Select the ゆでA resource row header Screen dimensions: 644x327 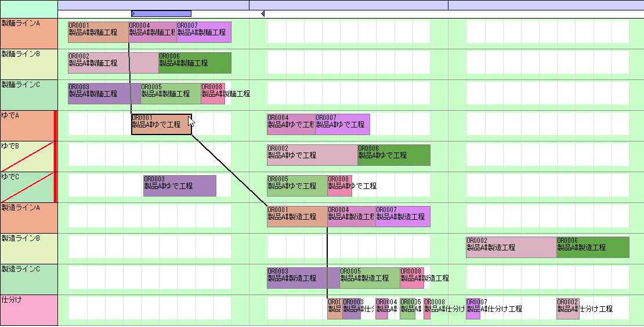click(27, 125)
